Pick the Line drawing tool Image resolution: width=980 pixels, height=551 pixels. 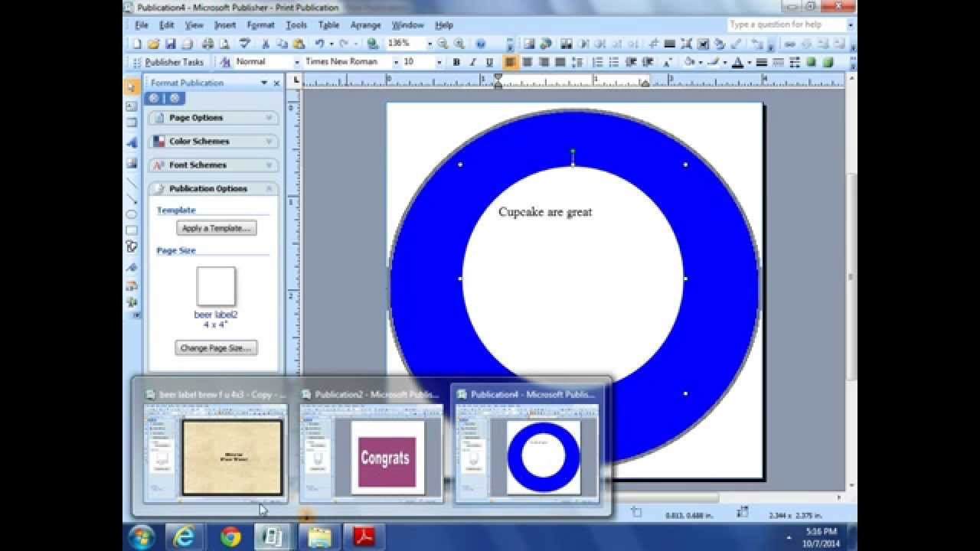(132, 183)
